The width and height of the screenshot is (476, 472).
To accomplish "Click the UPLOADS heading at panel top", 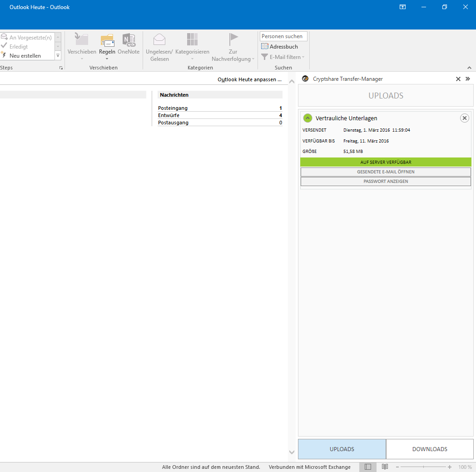I will [386, 96].
